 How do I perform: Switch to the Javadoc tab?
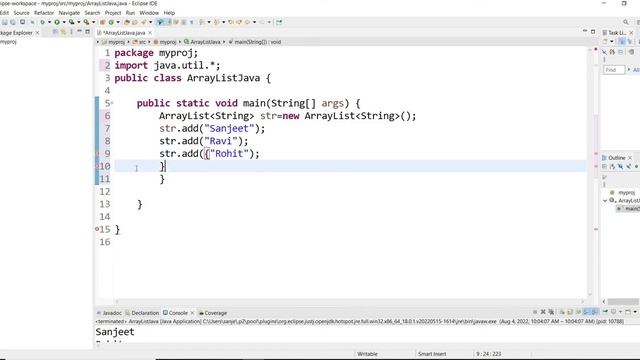click(109, 313)
